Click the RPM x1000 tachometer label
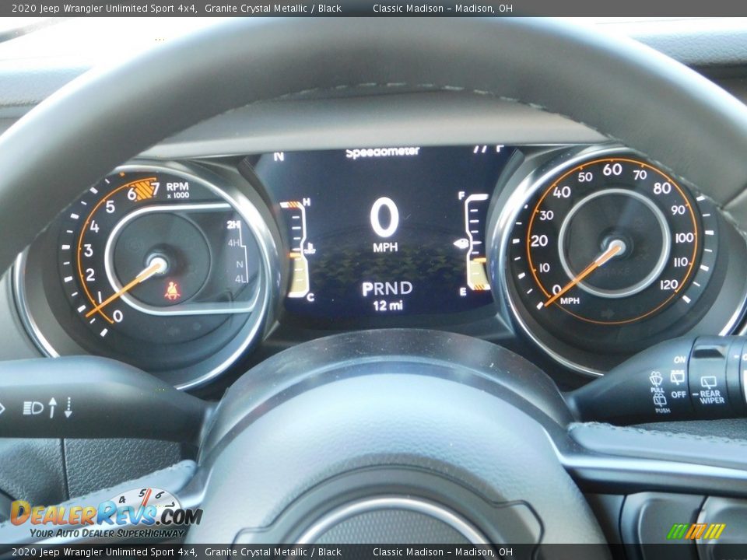747x560 pixels. (x=177, y=190)
